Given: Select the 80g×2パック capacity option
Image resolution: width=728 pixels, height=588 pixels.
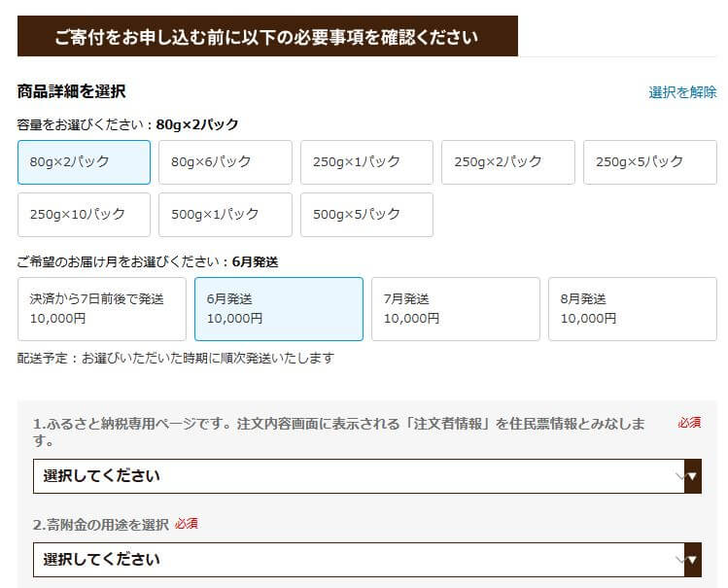Looking at the screenshot, I should 84,162.
